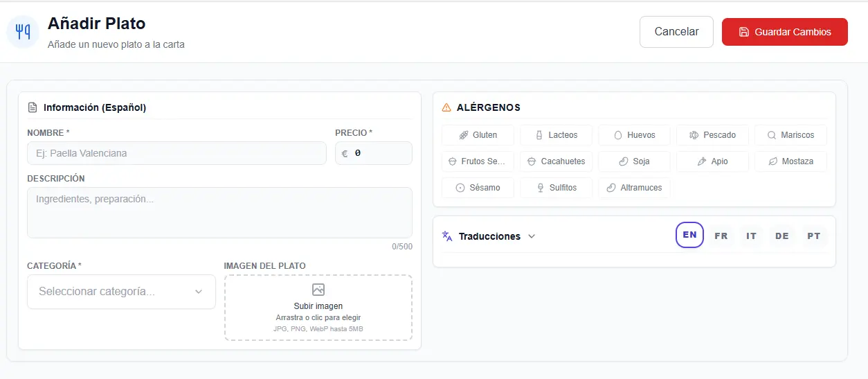The image size is (868, 379).
Task: Click the fork and knife dish icon
Action: (23, 32)
